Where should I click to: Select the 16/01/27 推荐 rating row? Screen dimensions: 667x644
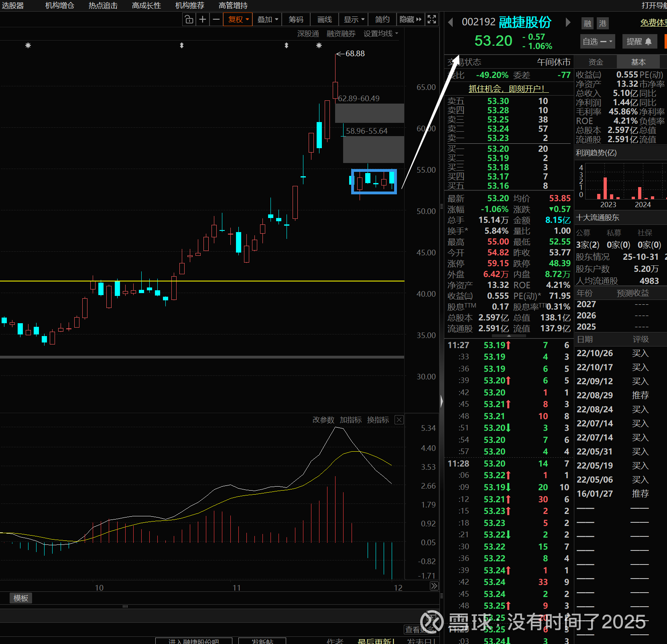tap(620, 494)
